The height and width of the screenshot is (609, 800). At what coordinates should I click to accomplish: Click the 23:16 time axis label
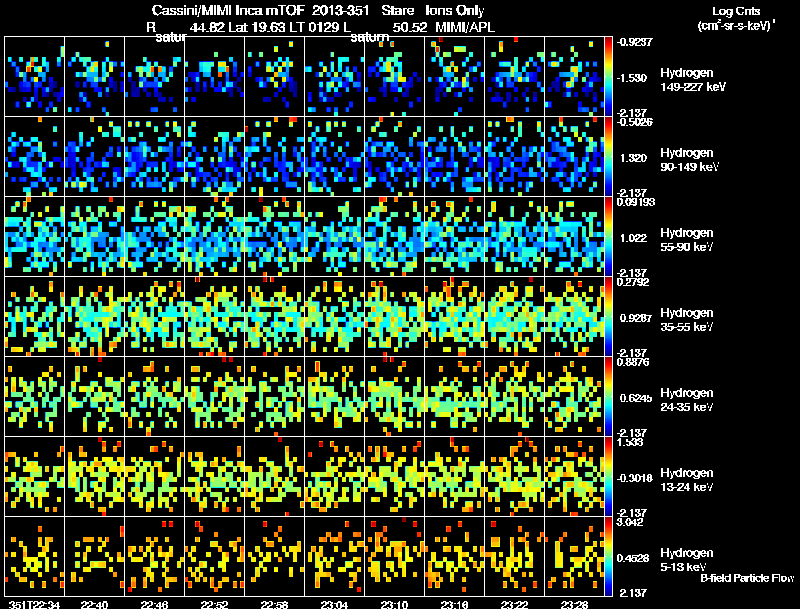coord(454,604)
